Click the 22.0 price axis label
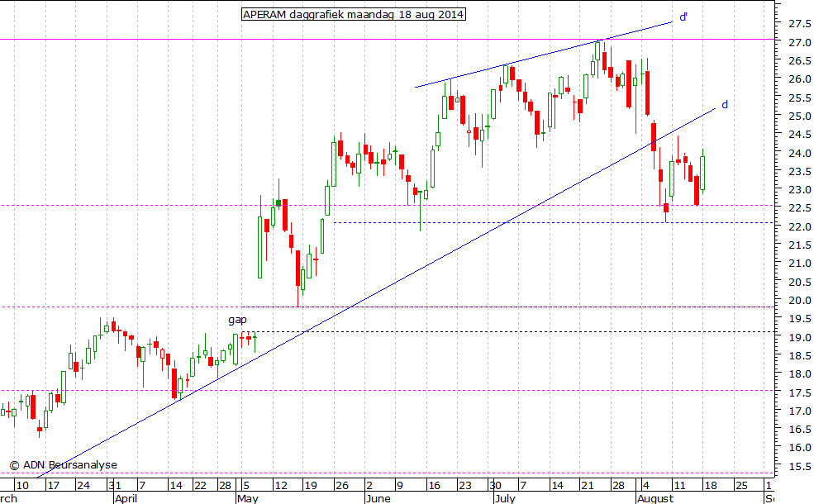Viewport: 814px width, 504px height. point(799,227)
